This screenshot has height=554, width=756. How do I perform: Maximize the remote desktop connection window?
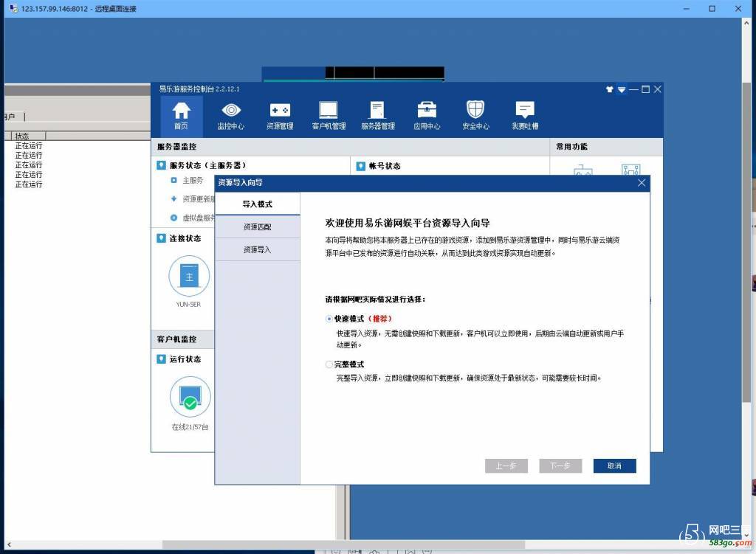tap(712, 9)
